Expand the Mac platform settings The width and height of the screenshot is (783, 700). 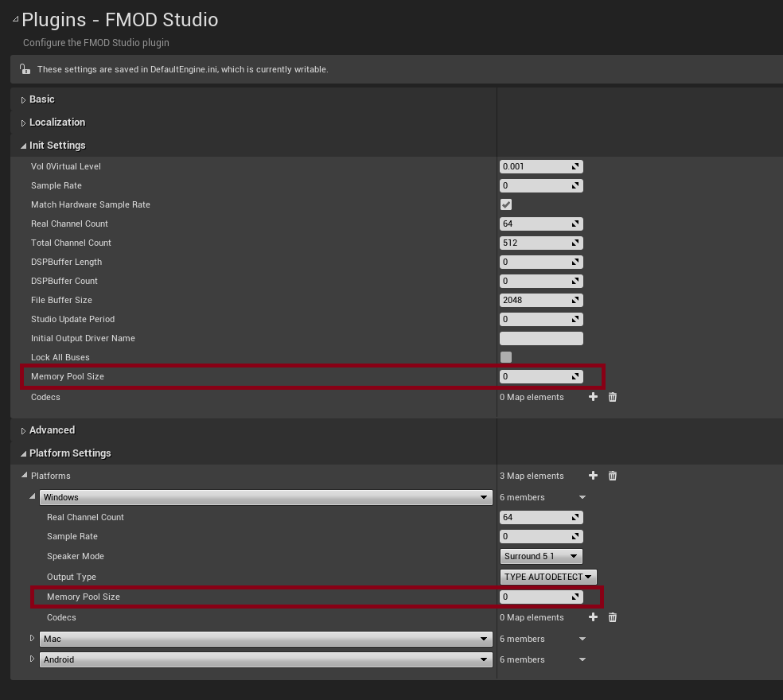click(32, 639)
